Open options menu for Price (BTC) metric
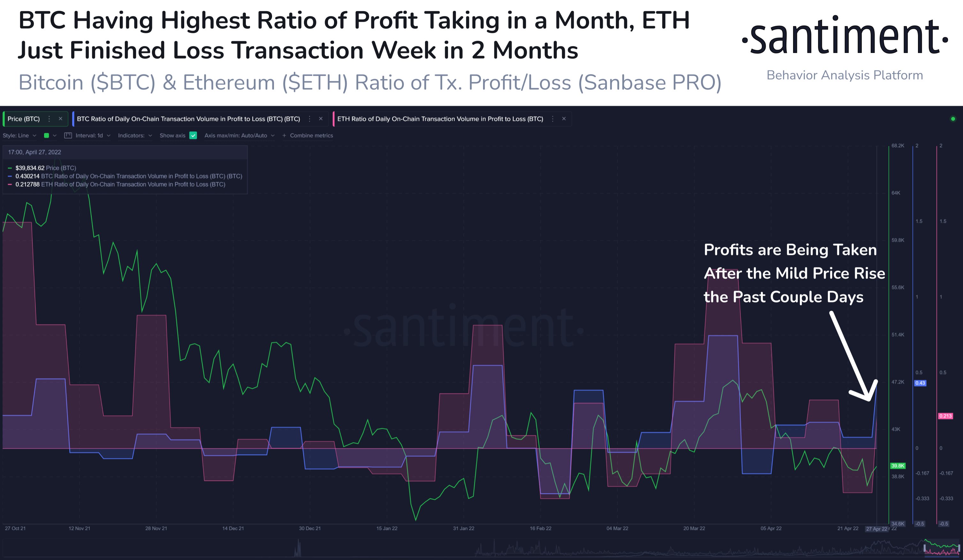This screenshot has width=963, height=560. pos(49,119)
